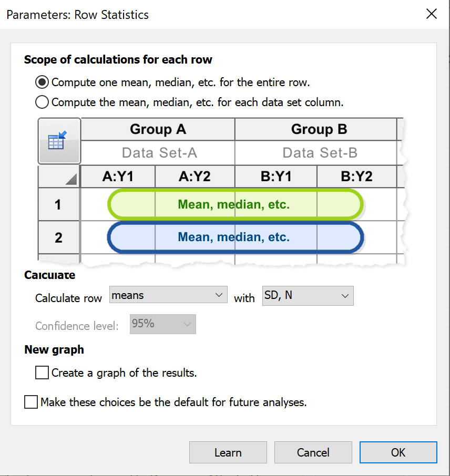Screen dimensions: 450x476
Task: Click the row 1 number header
Action: click(x=59, y=204)
